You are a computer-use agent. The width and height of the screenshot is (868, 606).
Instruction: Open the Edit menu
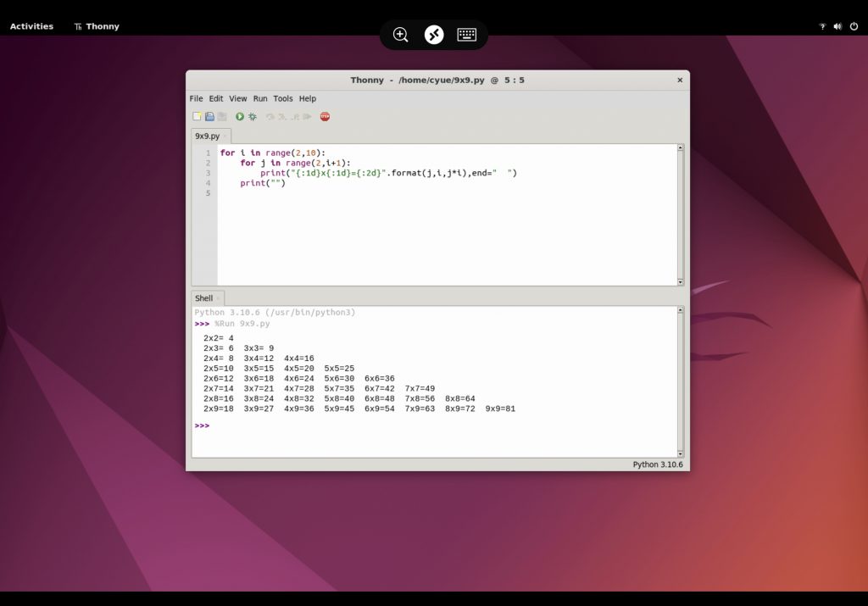pyautogui.click(x=216, y=98)
